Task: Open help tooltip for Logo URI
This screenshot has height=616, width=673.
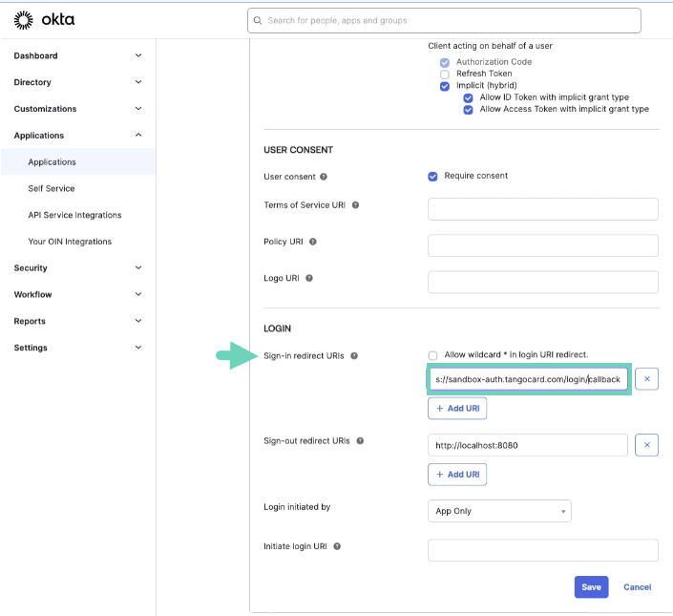Action: point(309,278)
